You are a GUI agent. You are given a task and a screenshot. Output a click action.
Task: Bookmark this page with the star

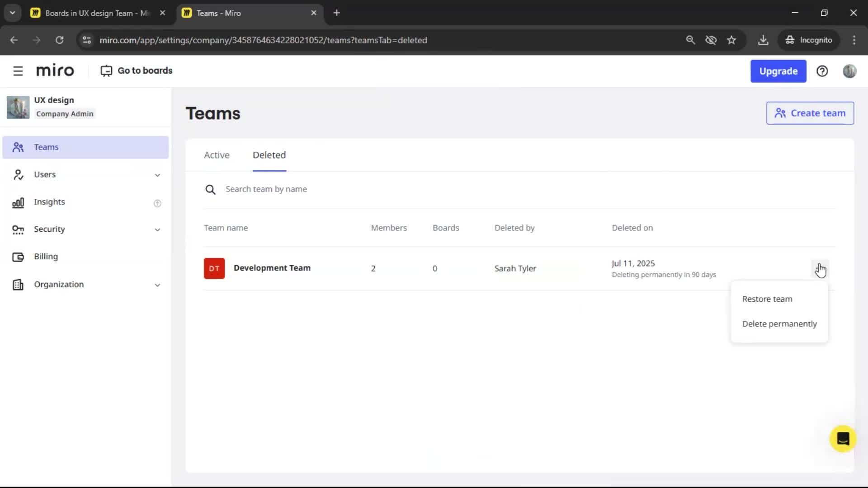(x=731, y=40)
